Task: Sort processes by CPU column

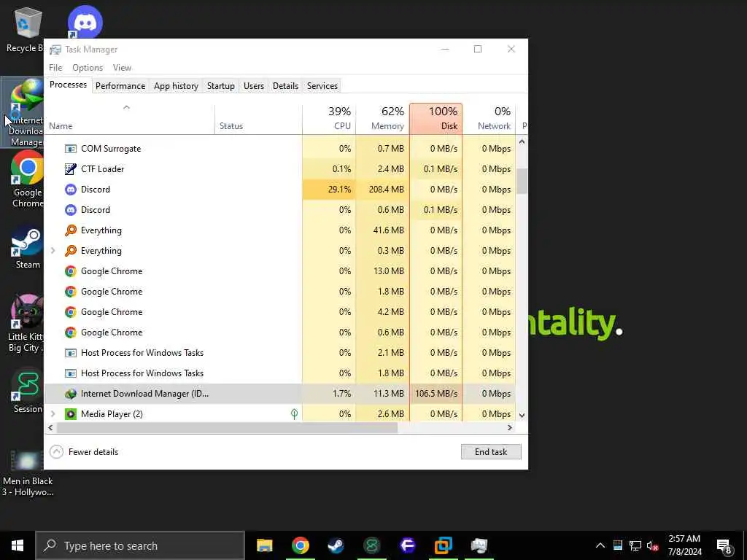Action: 329,119
